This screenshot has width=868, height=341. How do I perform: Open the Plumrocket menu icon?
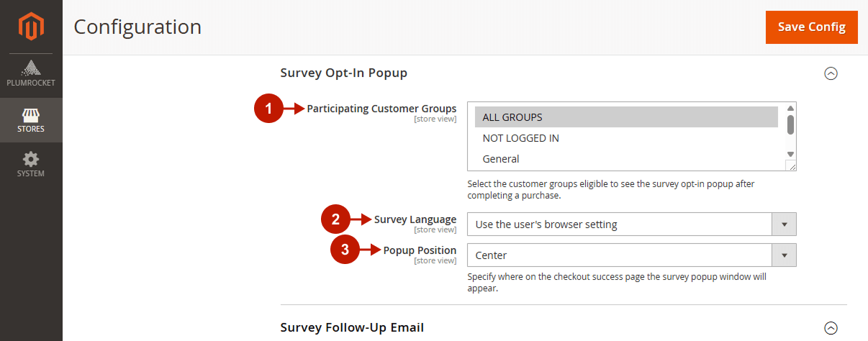(31, 68)
